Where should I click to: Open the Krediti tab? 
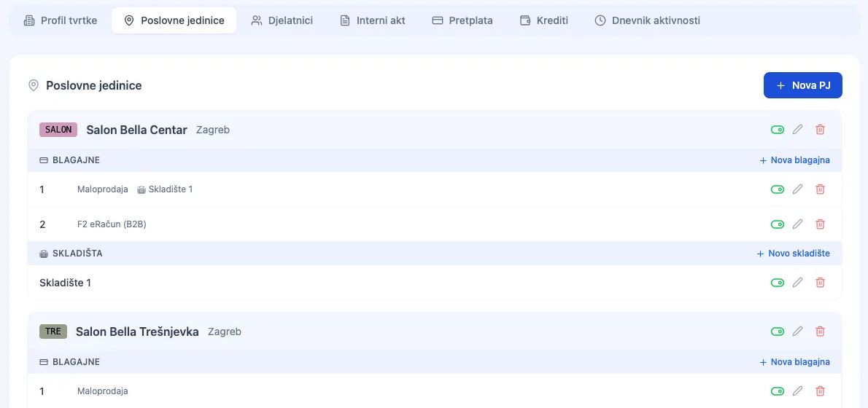point(544,20)
